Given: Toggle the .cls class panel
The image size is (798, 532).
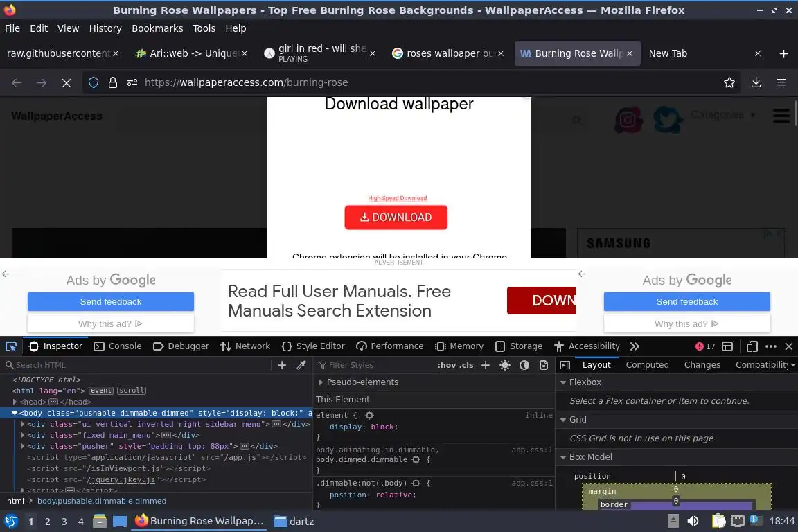Looking at the screenshot, I should [x=467, y=365].
